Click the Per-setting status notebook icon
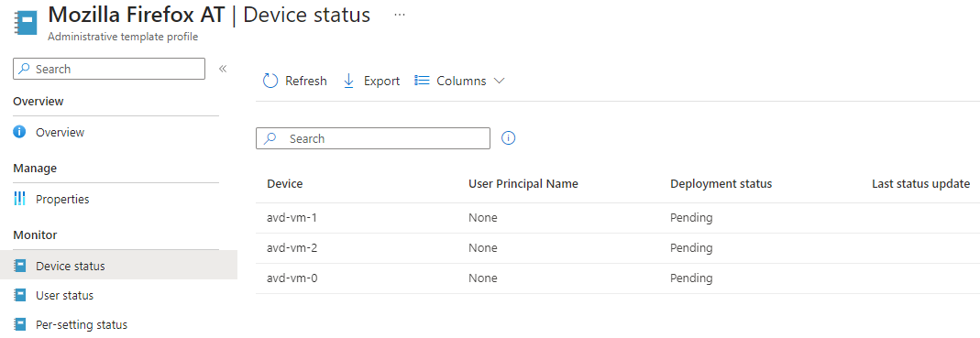 20,325
